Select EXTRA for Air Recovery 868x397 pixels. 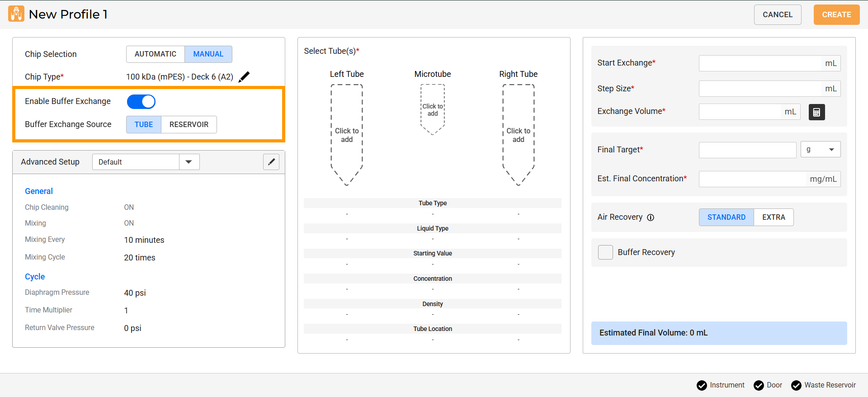coord(773,217)
